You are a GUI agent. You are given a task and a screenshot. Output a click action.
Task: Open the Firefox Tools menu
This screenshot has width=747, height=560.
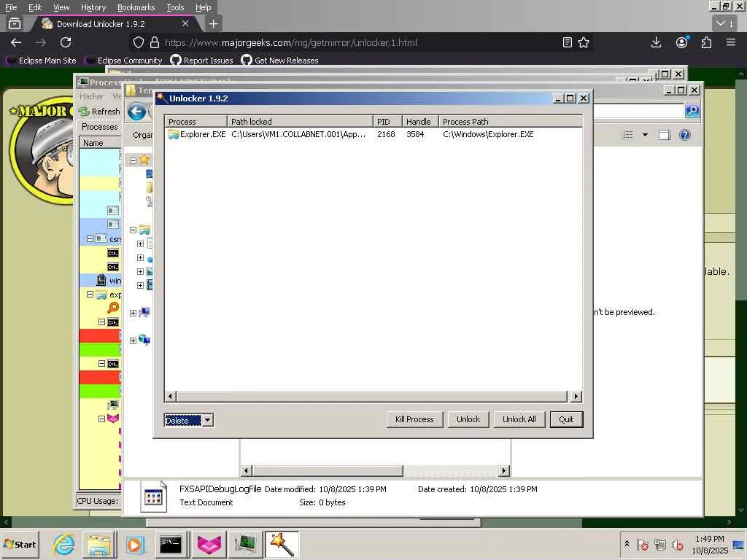175,7
